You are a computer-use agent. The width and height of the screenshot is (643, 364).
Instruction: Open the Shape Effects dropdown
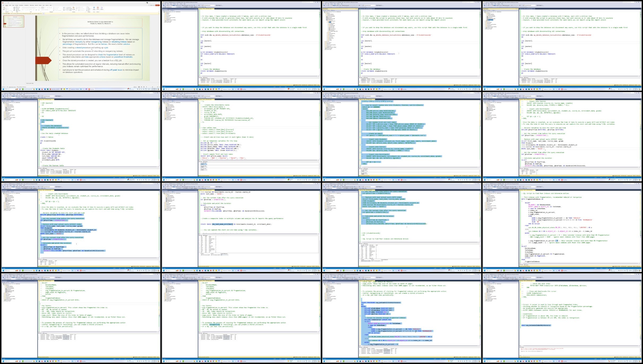tap(81, 10)
